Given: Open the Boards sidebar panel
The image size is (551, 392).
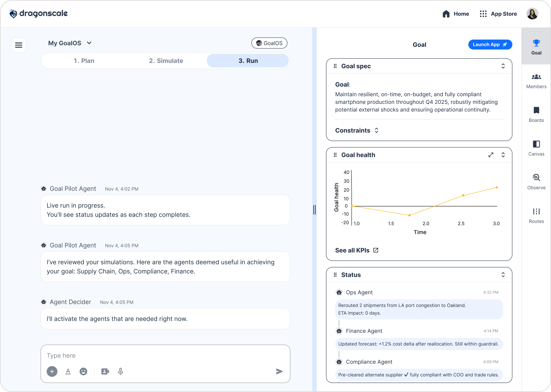Looking at the screenshot, I should click(536, 115).
